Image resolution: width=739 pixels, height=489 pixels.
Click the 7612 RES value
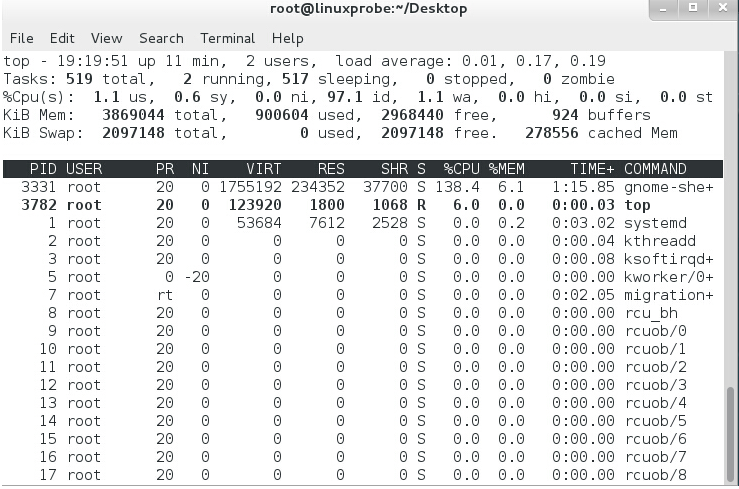pos(327,223)
